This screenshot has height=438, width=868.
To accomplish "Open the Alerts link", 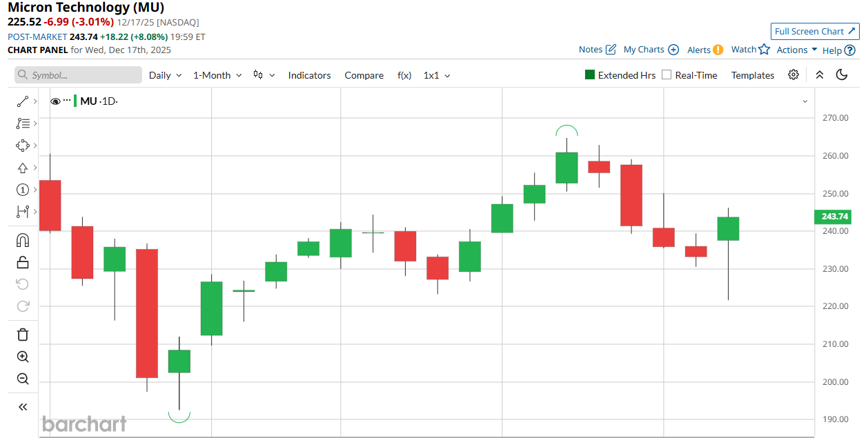I will (699, 50).
